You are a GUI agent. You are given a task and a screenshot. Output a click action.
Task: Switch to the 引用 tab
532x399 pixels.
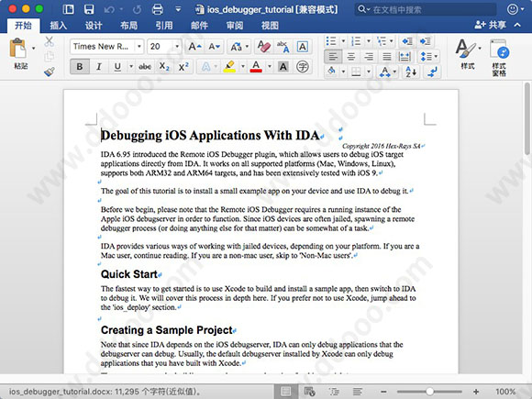point(164,26)
